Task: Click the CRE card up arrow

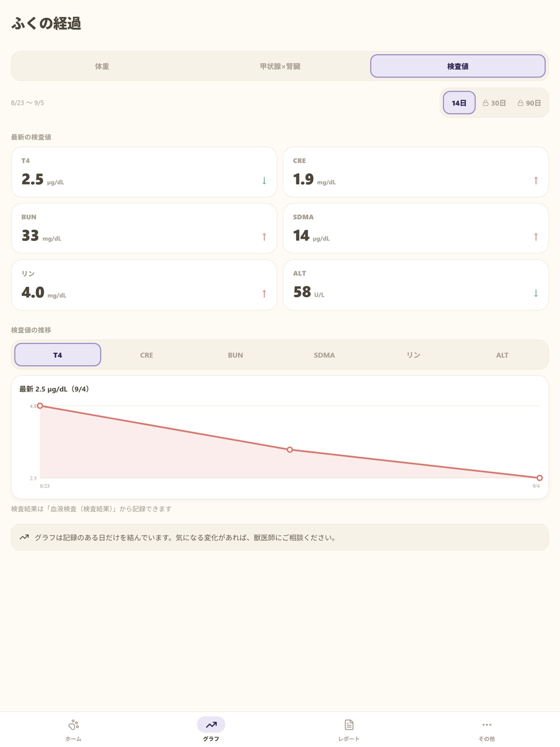Action: pos(536,181)
